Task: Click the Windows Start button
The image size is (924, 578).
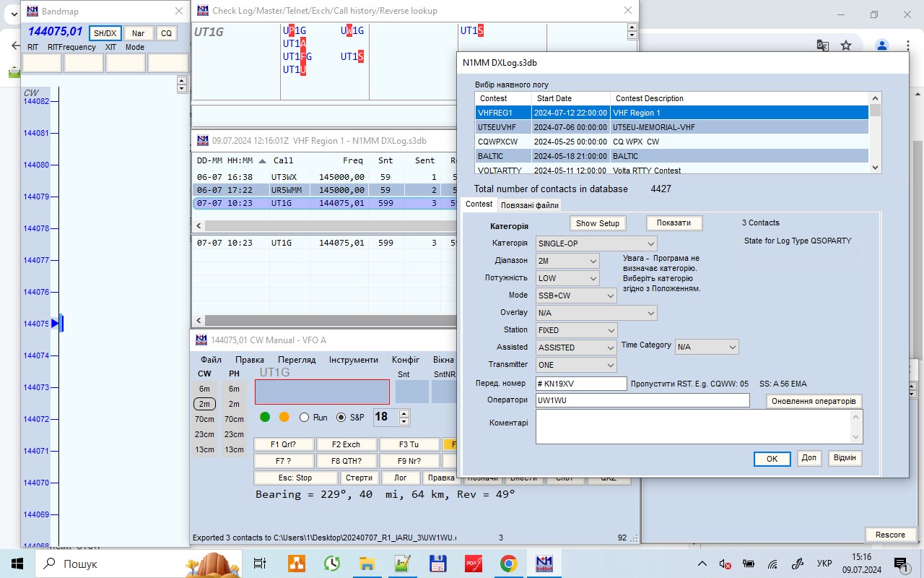Action: (17, 564)
